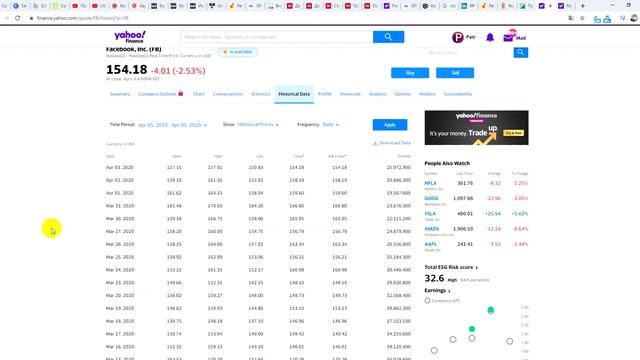
Task: Open the Mail envelope icon
Action: [x=508, y=38]
